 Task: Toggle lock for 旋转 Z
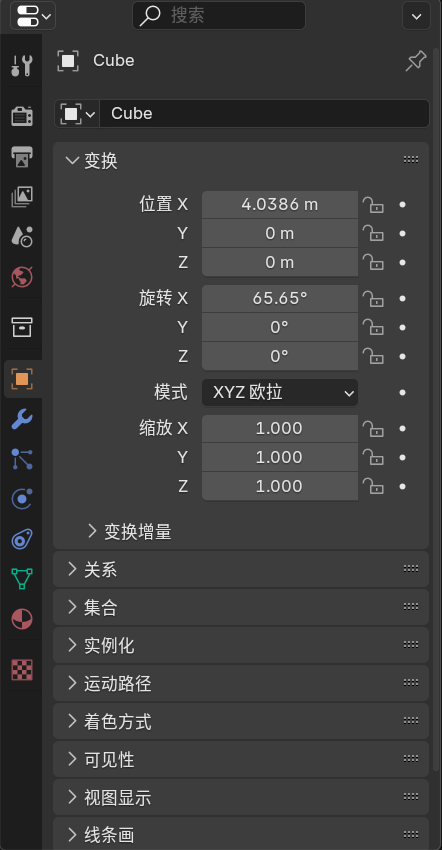point(373,356)
